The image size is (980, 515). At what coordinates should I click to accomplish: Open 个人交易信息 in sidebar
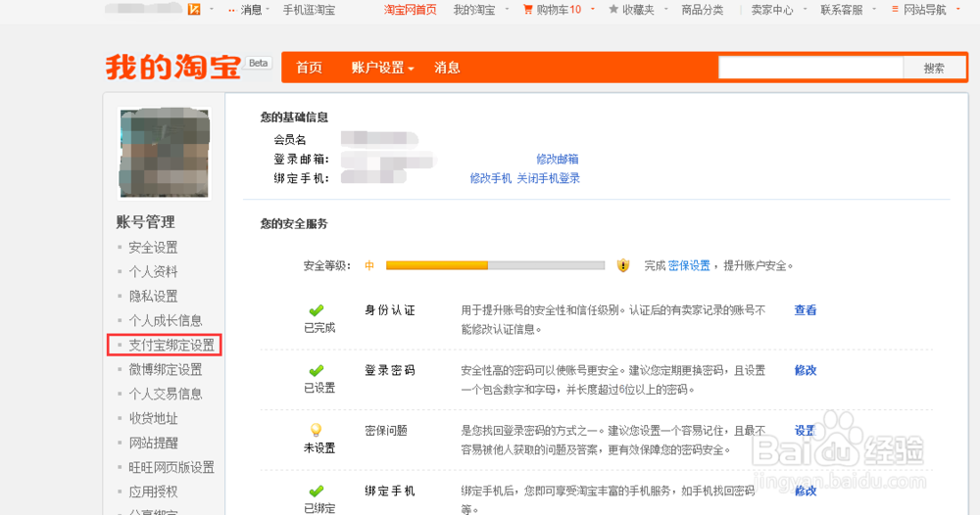166,394
